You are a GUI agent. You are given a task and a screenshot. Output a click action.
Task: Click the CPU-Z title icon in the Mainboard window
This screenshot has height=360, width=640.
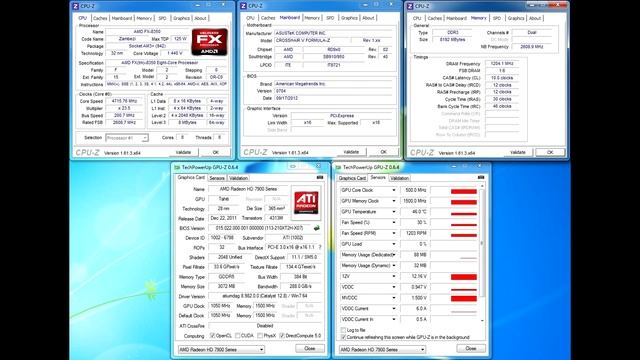point(243,6)
